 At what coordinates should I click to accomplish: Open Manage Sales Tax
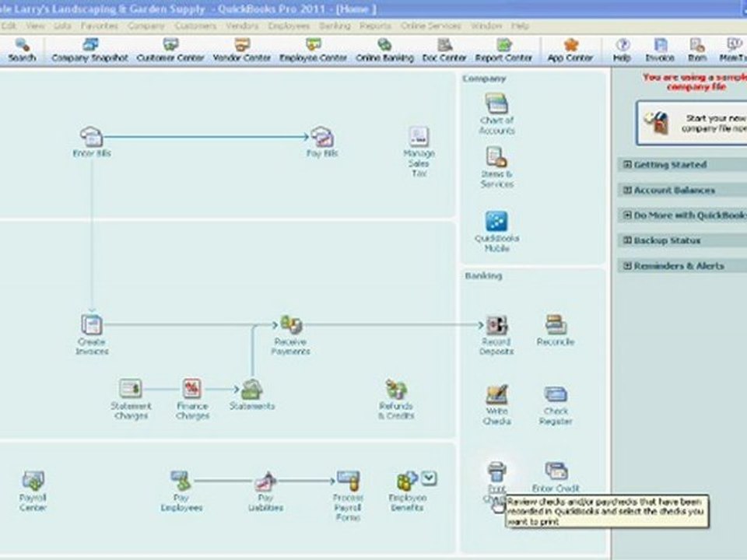(x=419, y=152)
